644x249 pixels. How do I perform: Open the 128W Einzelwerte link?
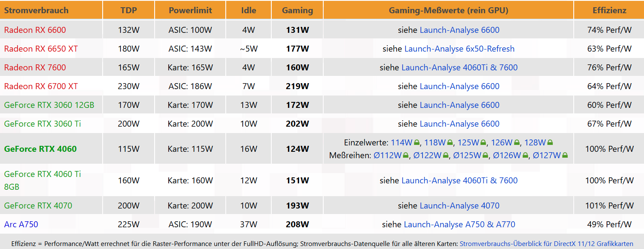535,142
